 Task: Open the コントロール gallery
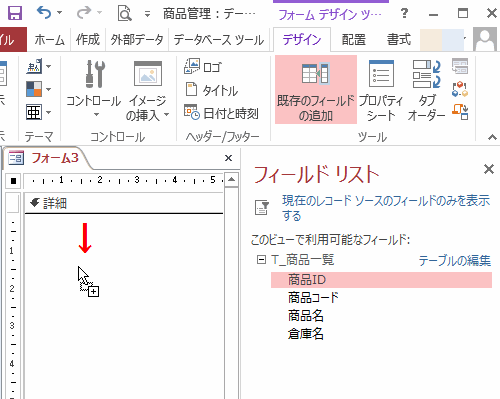coord(94,89)
